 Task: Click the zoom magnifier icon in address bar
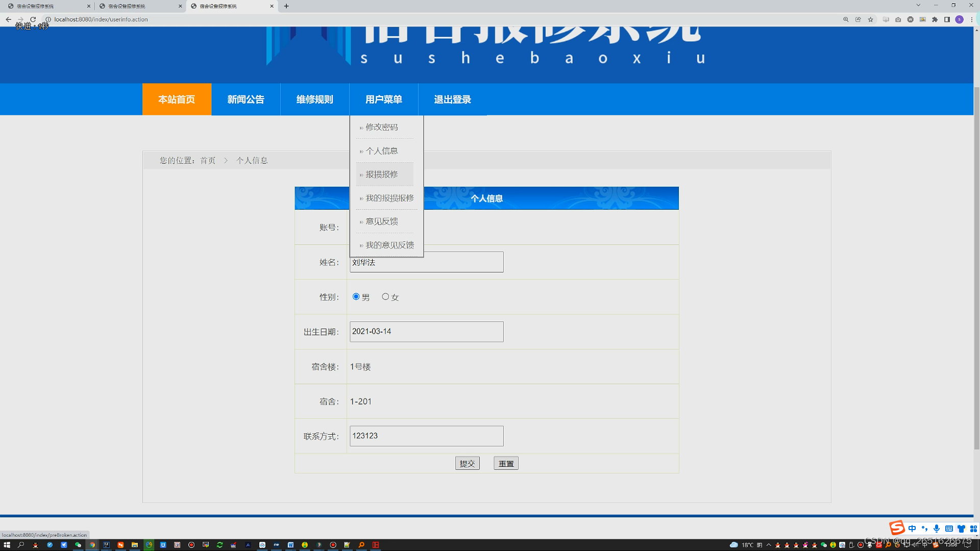(846, 19)
